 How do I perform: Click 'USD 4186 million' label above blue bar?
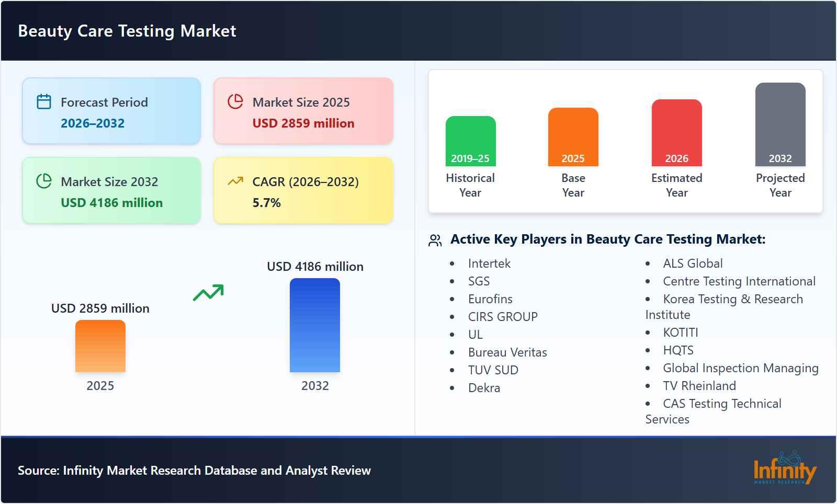click(315, 267)
